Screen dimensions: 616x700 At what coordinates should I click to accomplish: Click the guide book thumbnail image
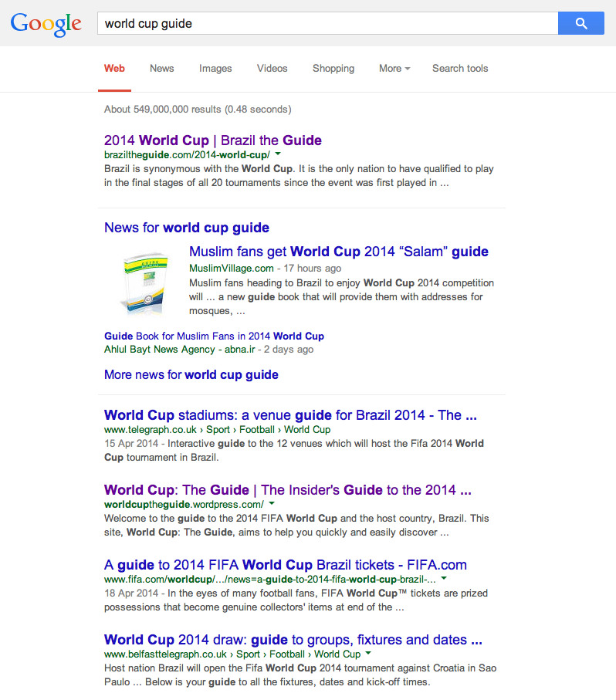pos(144,282)
